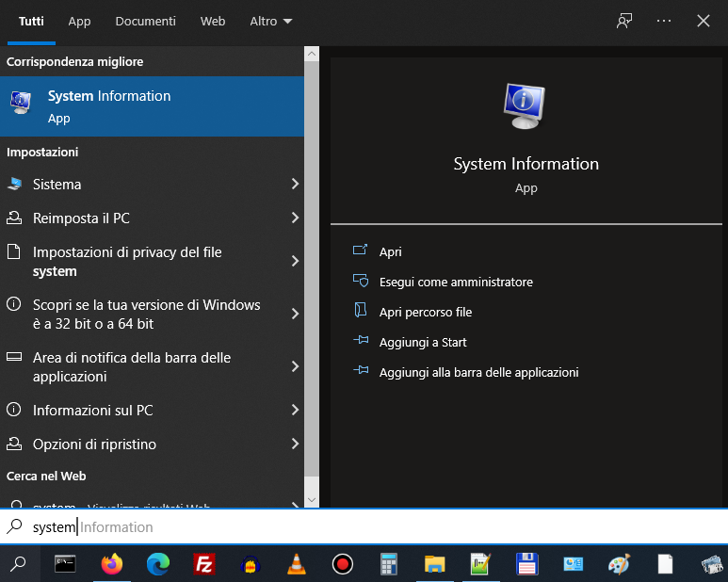Click the feedback person icon
Image resolution: width=728 pixels, height=582 pixels.
624,21
